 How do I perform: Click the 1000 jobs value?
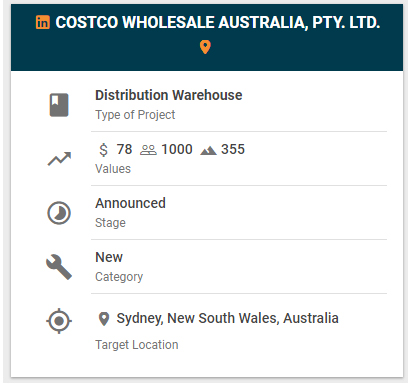(x=177, y=149)
